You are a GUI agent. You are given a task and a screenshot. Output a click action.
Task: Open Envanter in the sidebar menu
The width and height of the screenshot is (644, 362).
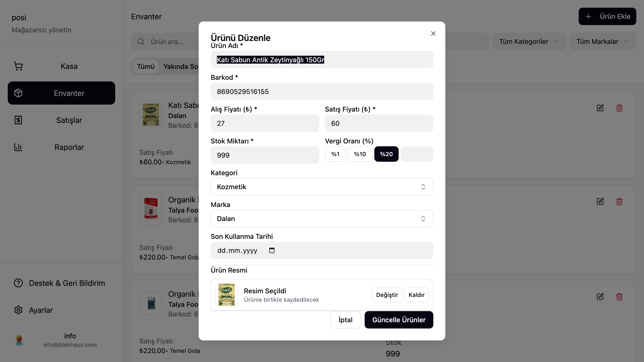click(x=61, y=93)
